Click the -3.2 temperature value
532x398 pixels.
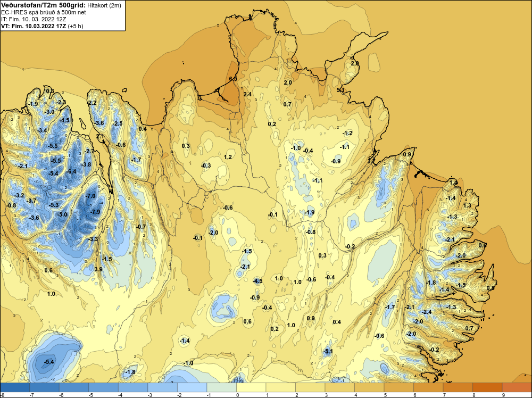[x=19, y=195]
